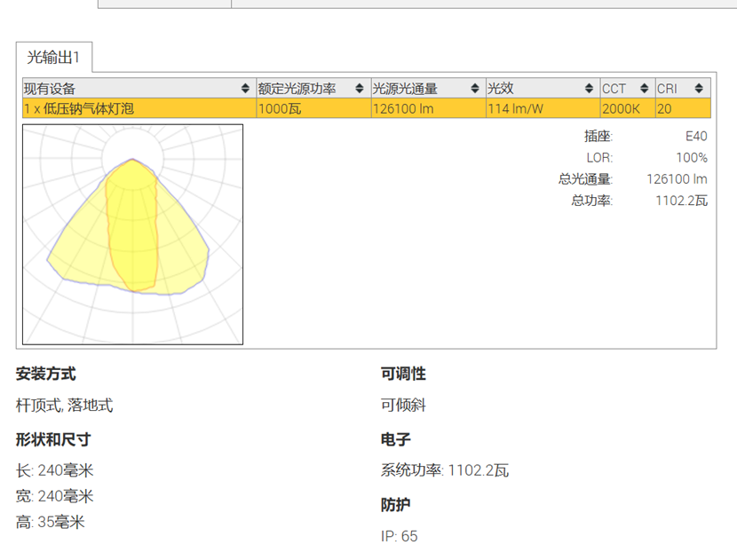Click the 总功率: label
Screen dimensions: 737x560
click(592, 201)
